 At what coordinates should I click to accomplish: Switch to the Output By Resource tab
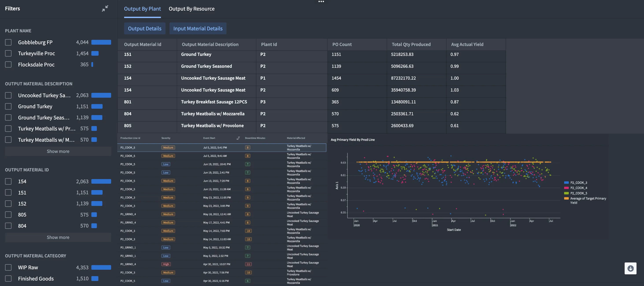(191, 9)
